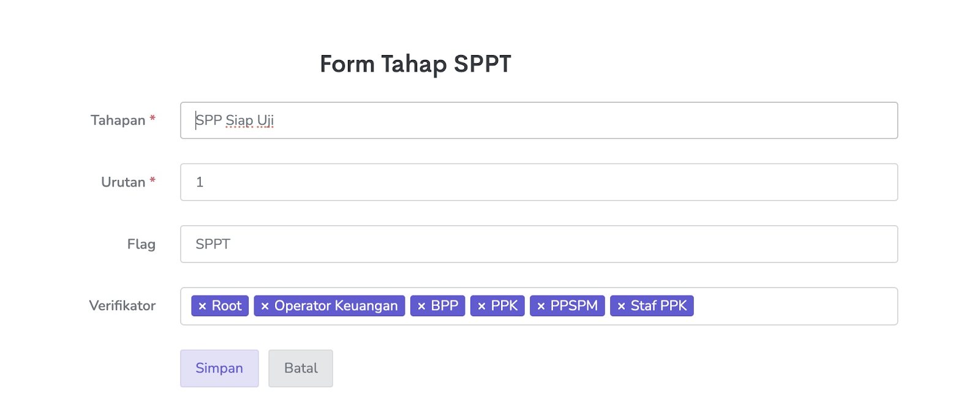Select the Root tag label text
980x405 pixels.
tap(227, 306)
